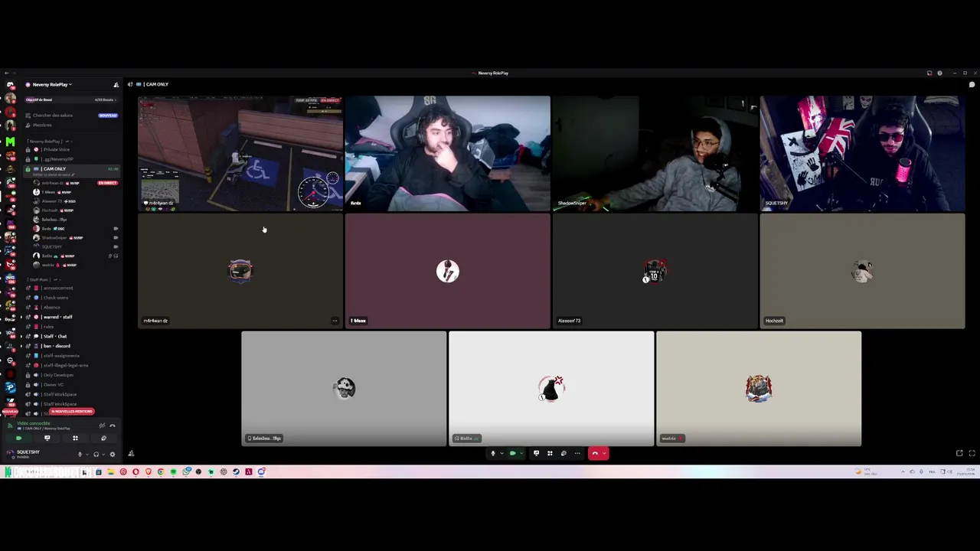Open Discord direct messages home icon
This screenshot has width=980, height=551.
pos(10,84)
